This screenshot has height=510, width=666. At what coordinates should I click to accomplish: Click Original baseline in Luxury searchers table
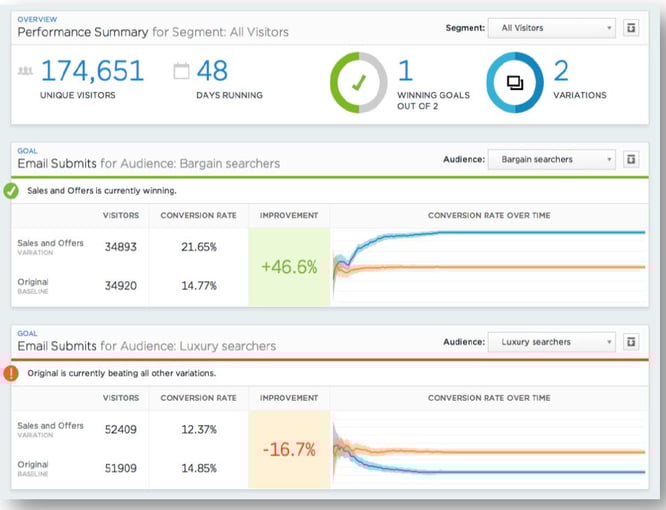click(33, 468)
